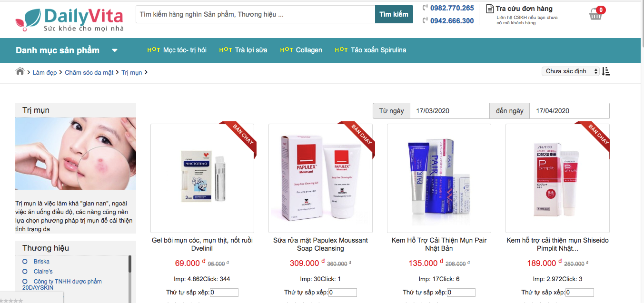Viewport: 644px width, 303px height.
Task: Click the sort order icon
Action: point(606,71)
